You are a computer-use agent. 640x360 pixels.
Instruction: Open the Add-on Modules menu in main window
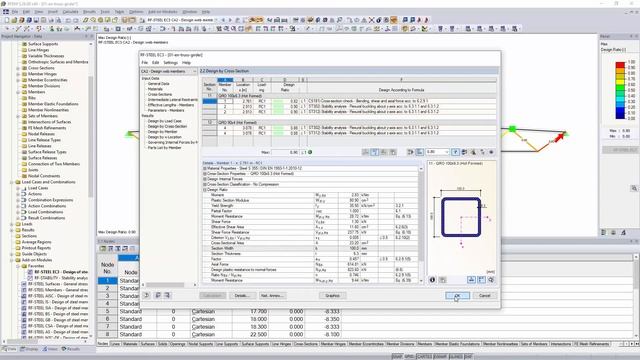162,12
